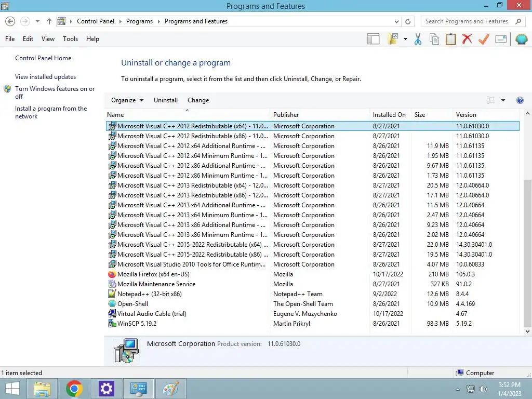Click the Uninstall button
The height and width of the screenshot is (399, 532).
[166, 100]
